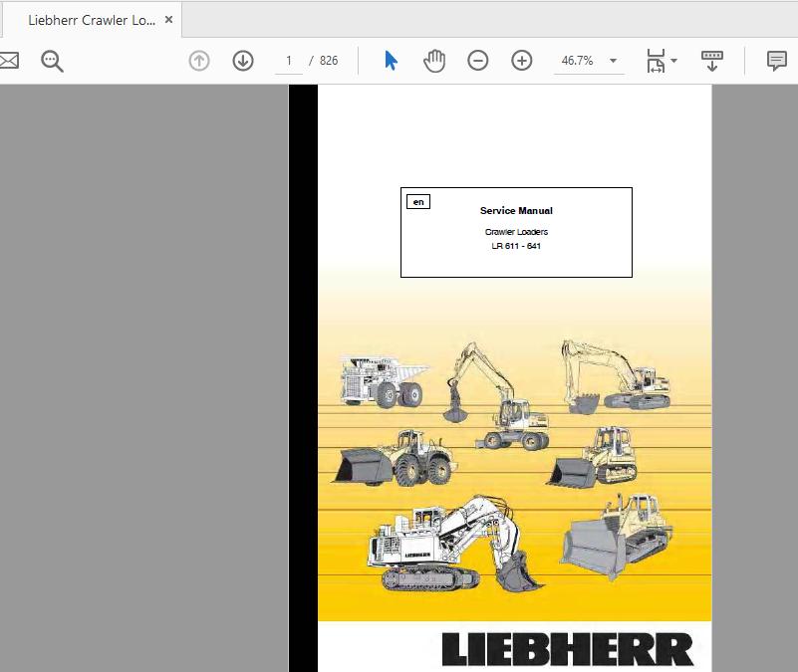Switch to the Liebherr Crawler Lo... tab
This screenshot has width=798, height=672.
92,20
